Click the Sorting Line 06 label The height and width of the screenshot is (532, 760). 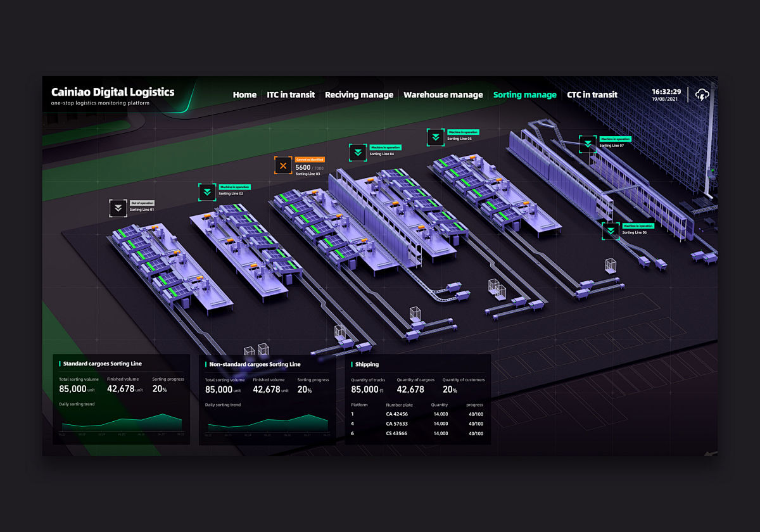click(x=635, y=232)
